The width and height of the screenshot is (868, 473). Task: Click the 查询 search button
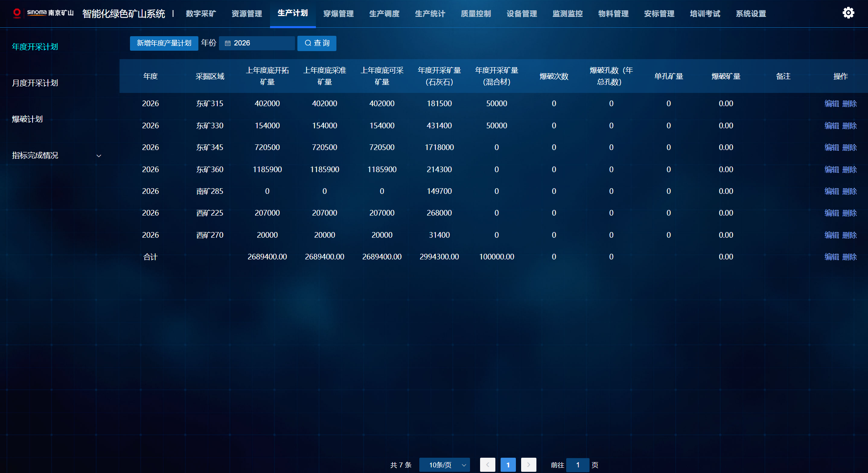(317, 43)
